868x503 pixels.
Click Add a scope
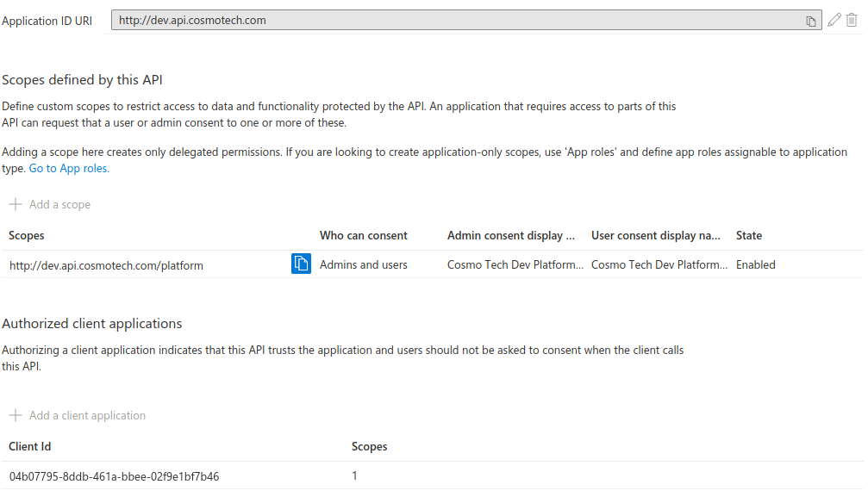[59, 204]
